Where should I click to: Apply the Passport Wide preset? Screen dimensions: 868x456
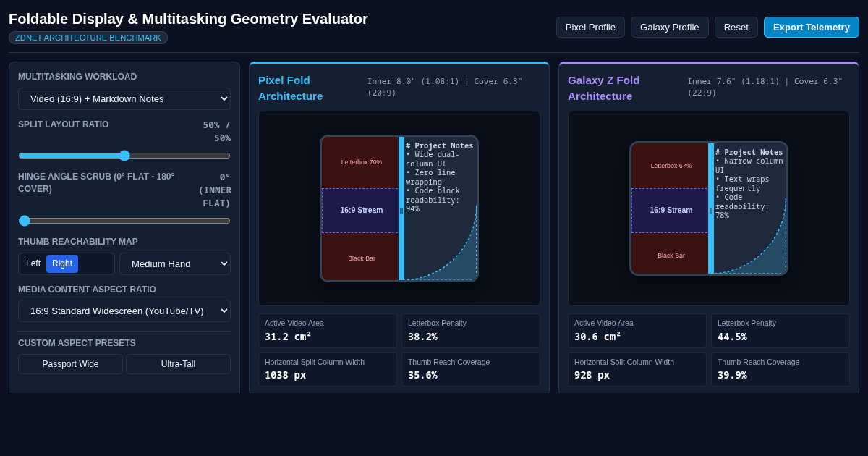[70, 364]
